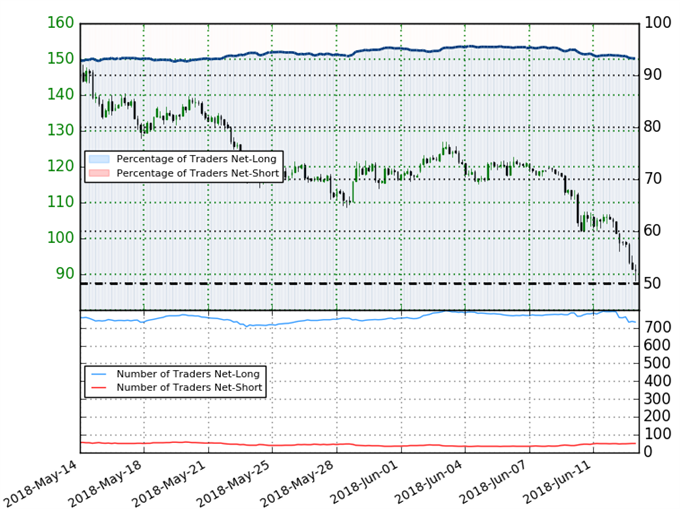The width and height of the screenshot is (680, 509).
Task: Click the 600 traders count axis label
Action: pyautogui.click(x=657, y=346)
